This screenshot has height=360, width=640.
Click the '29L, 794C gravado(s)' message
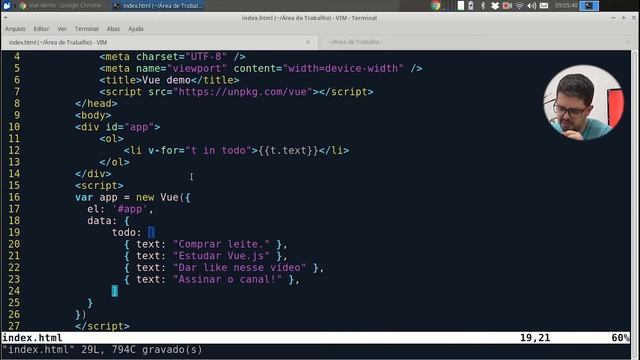pyautogui.click(x=142, y=350)
